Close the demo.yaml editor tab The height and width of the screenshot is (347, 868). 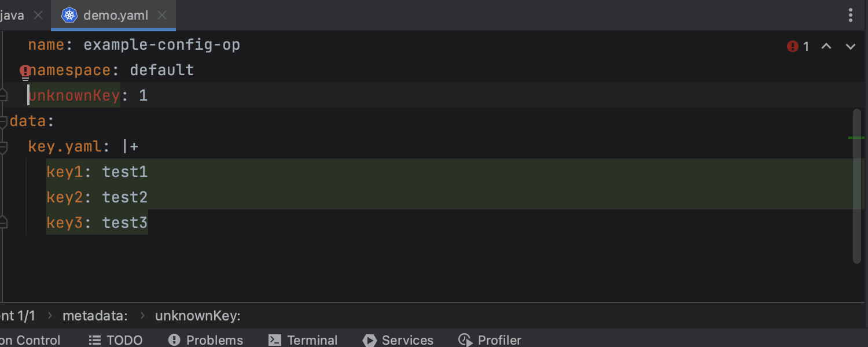[x=163, y=15]
